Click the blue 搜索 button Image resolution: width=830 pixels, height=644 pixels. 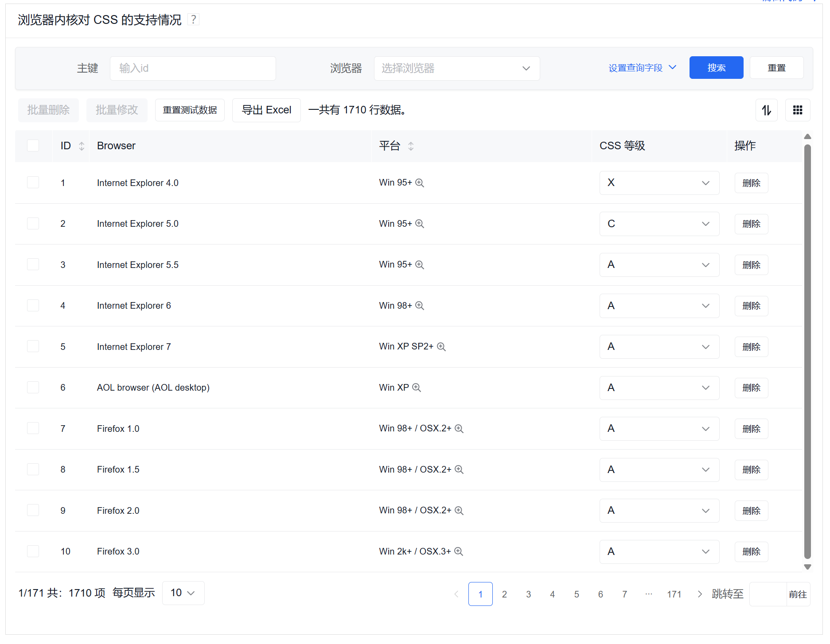point(716,68)
